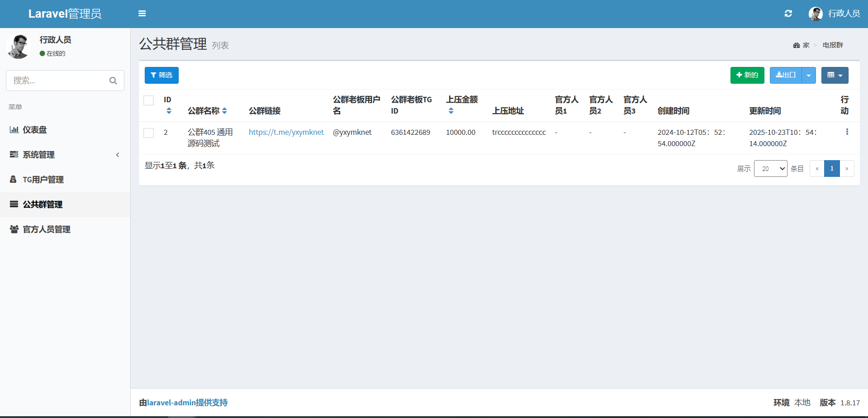Tick the checkbox for row ID 2
The height and width of the screenshot is (418, 868).
[x=148, y=133]
